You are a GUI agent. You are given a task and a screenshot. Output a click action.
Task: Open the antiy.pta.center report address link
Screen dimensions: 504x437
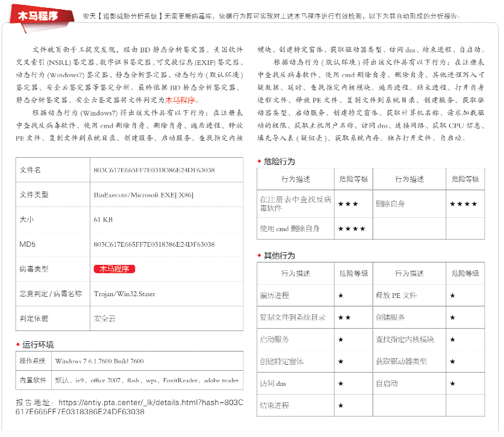click(129, 407)
